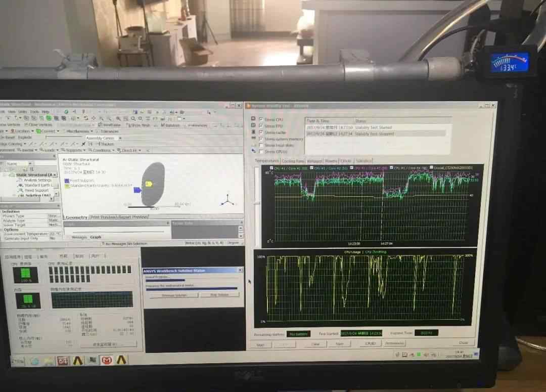
Task: Open the Location dropdown in ANSYS toolbar
Action: pyautogui.click(x=22, y=131)
